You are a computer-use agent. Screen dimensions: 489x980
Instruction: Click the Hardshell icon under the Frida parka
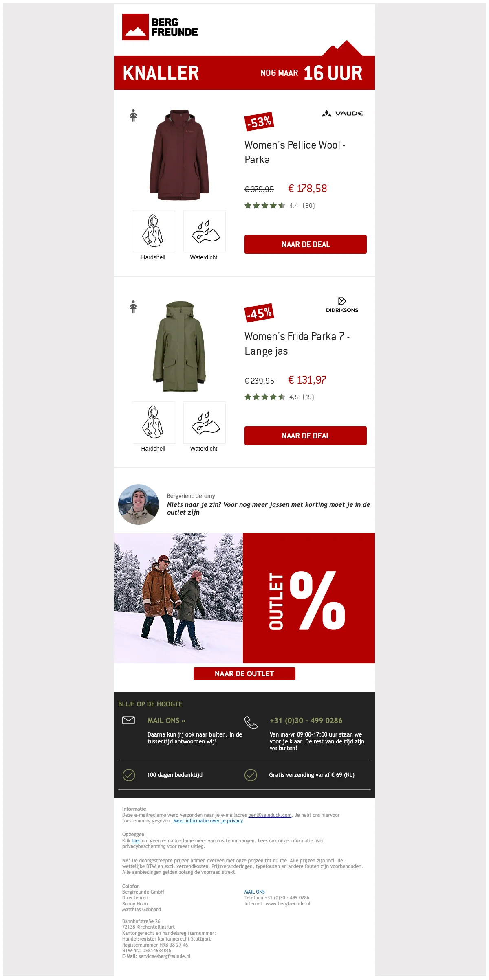coord(154,423)
